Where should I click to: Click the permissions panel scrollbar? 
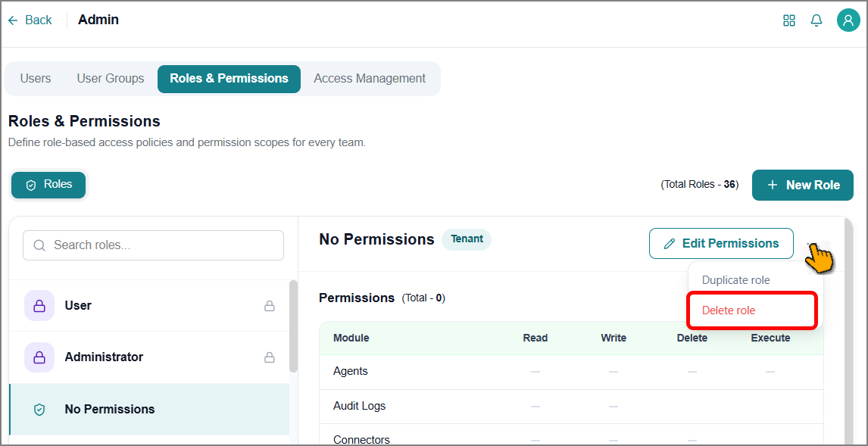point(848,330)
